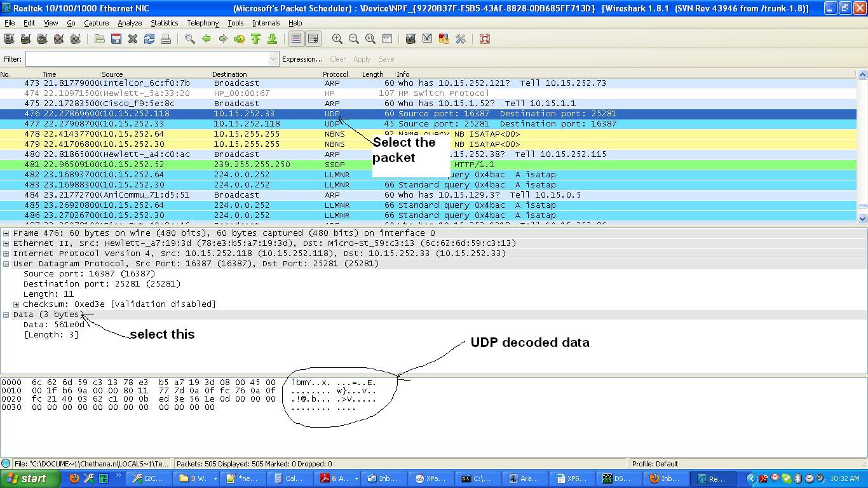The width and height of the screenshot is (868, 488).
Task: Click the Profile: Default status bar entry
Action: pyautogui.click(x=655, y=464)
